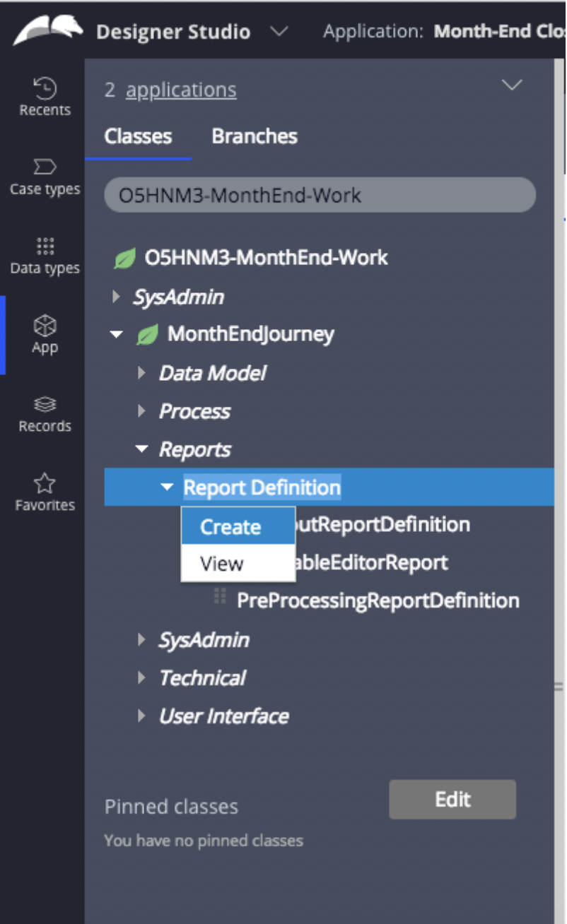This screenshot has width=567, height=924.
Task: Open the rule ending in ableEditorReport
Action: click(x=371, y=563)
